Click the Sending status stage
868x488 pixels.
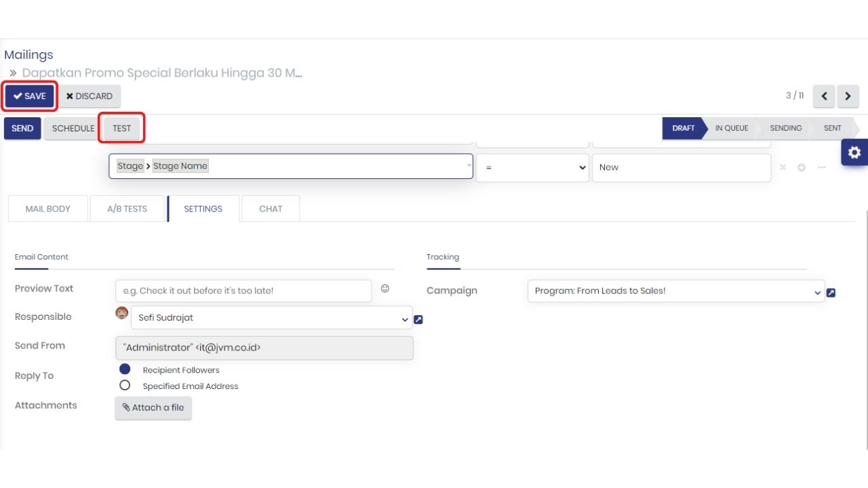785,128
